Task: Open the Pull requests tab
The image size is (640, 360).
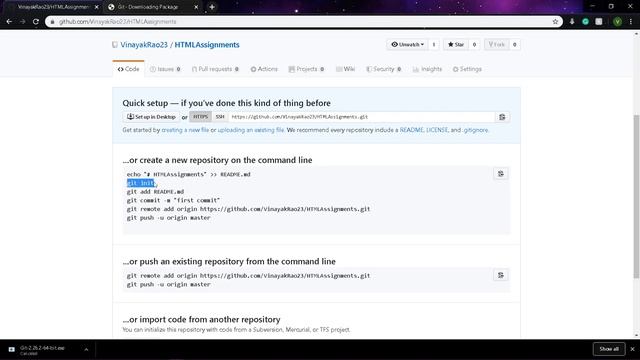Action: pyautogui.click(x=215, y=69)
